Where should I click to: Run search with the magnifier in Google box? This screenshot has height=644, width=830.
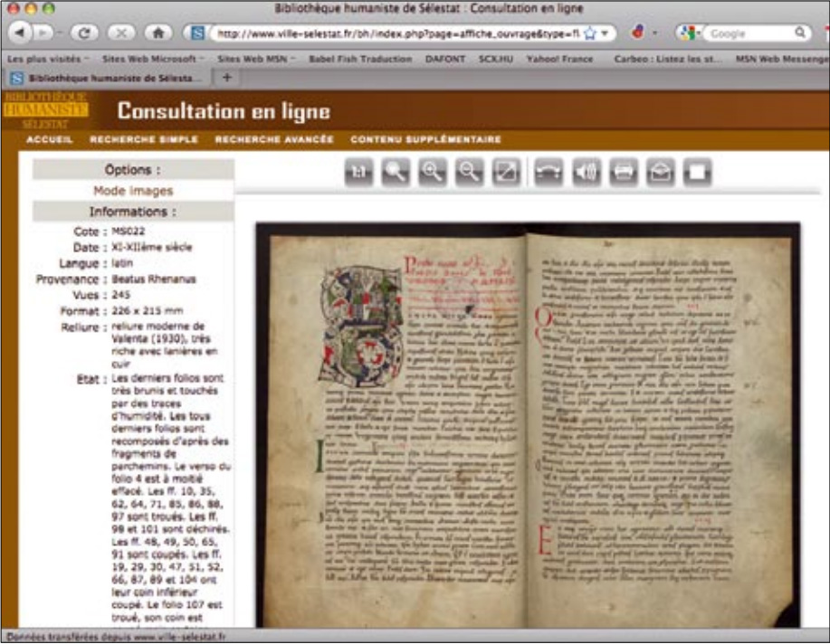[800, 33]
